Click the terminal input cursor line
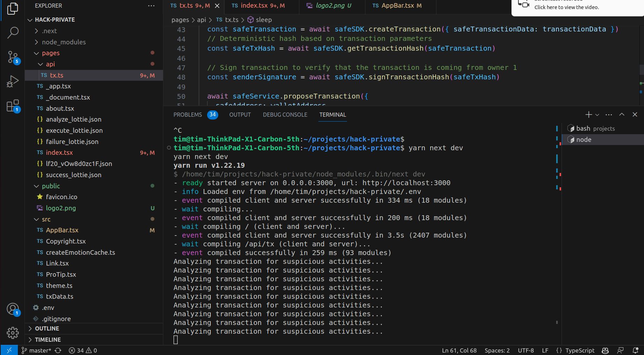The width and height of the screenshot is (644, 355). [x=176, y=340]
